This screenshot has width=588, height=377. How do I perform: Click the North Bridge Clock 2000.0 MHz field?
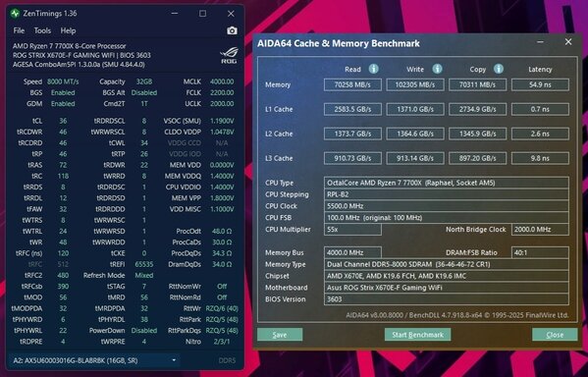coord(540,229)
